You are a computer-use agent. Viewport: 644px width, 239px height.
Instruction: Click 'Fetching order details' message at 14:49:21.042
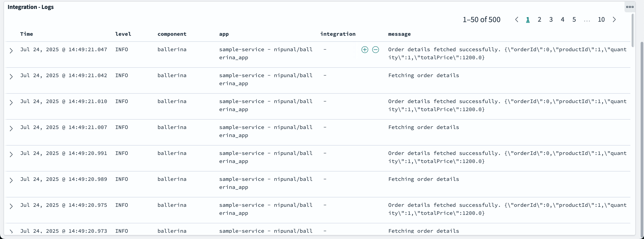(x=423, y=76)
